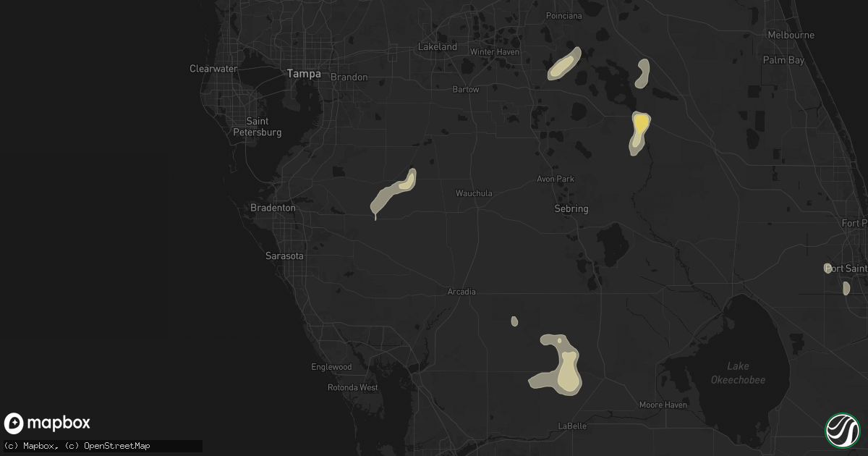Click the Melbourne label
Screen dimensions: 868x456
point(791,35)
